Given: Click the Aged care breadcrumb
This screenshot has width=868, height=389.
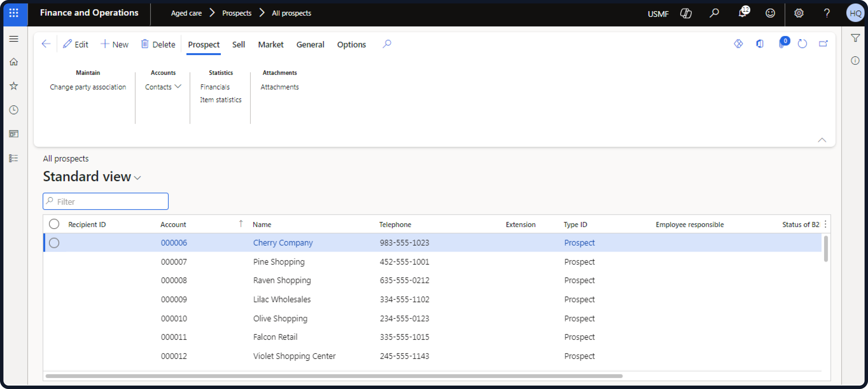Looking at the screenshot, I should (186, 13).
